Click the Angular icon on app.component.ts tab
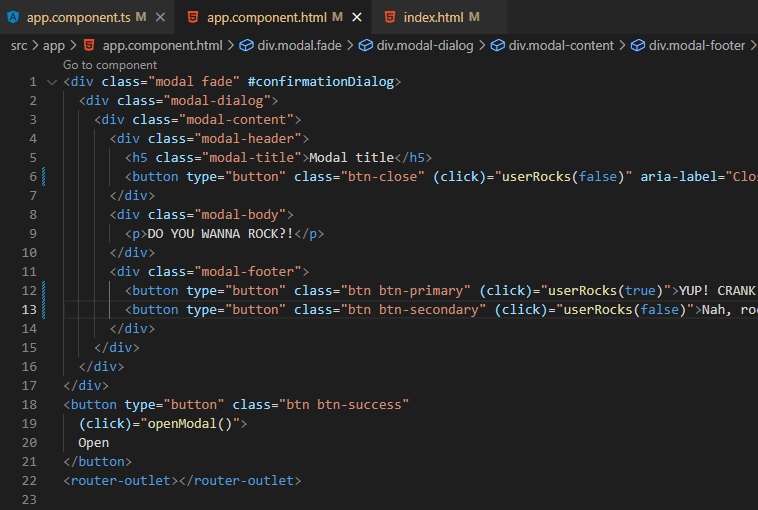The width and height of the screenshot is (758, 510). click(13, 17)
